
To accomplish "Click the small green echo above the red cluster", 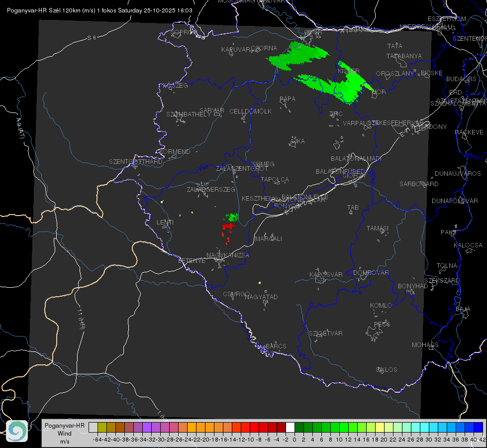I will tap(231, 217).
